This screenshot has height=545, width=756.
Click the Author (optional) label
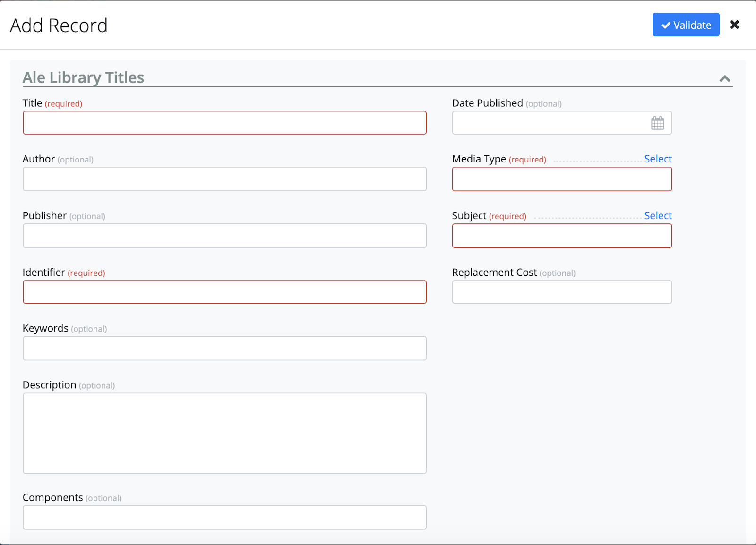(58, 159)
